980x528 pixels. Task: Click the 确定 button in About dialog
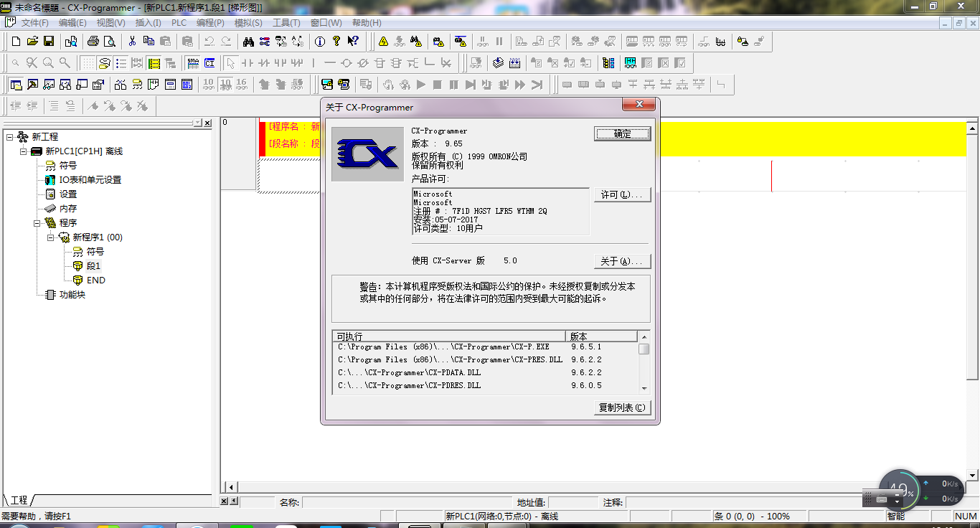point(622,133)
